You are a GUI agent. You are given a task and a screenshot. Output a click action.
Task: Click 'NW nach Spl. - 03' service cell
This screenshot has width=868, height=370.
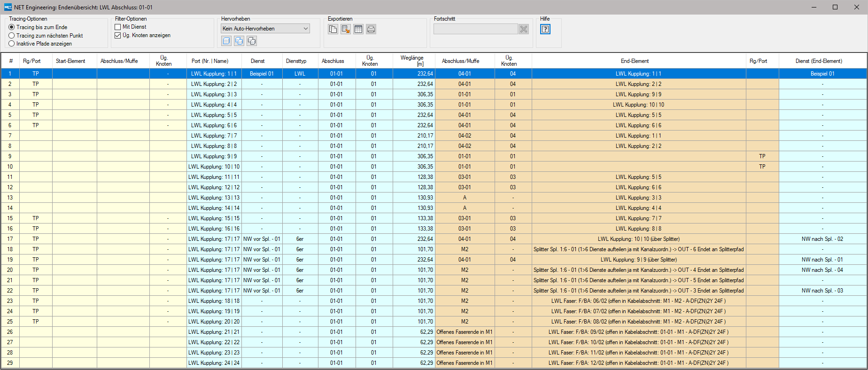pyautogui.click(x=822, y=291)
